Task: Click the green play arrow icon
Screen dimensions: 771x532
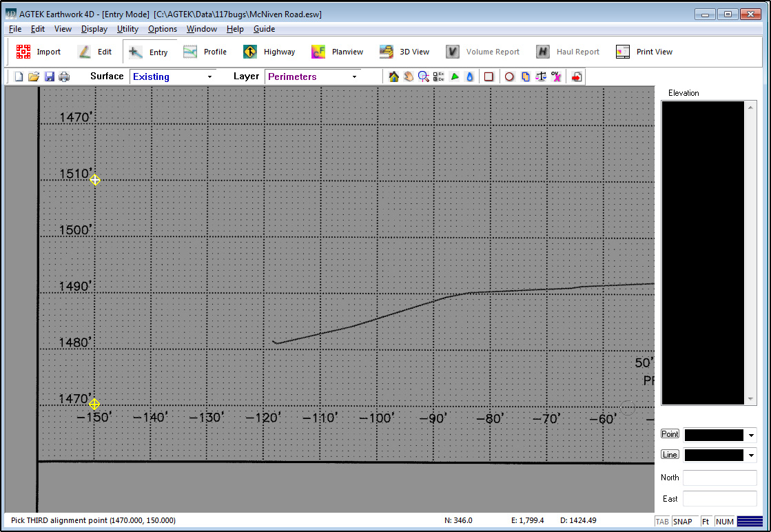Action: [x=455, y=76]
